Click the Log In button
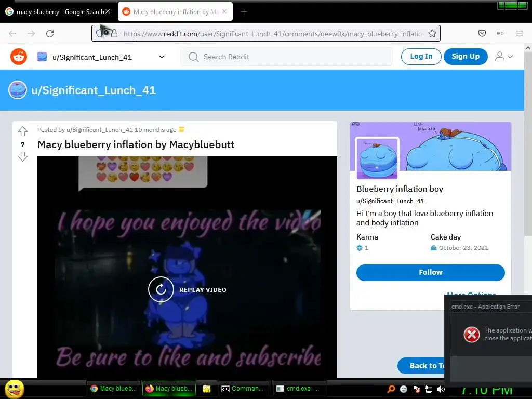 pos(421,56)
